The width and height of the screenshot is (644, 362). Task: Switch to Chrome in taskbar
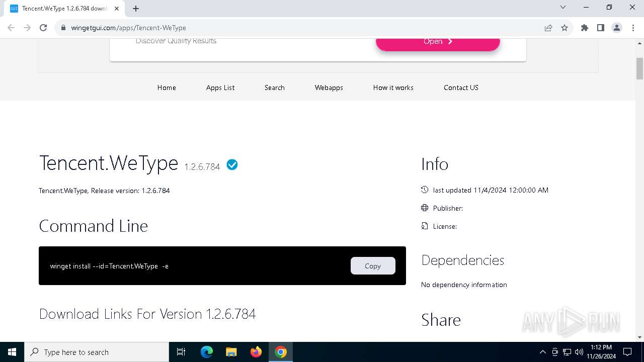[281, 352]
